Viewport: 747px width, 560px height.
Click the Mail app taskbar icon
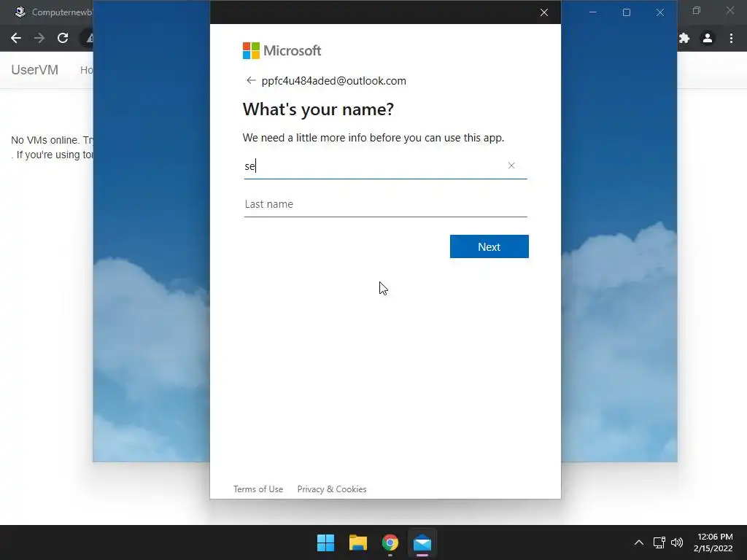[x=422, y=542]
